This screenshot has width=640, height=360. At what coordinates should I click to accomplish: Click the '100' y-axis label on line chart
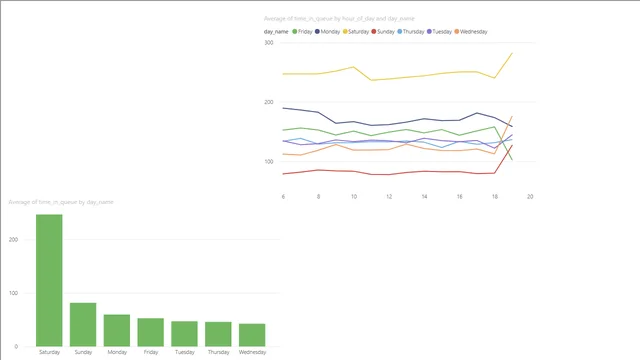[269, 162]
